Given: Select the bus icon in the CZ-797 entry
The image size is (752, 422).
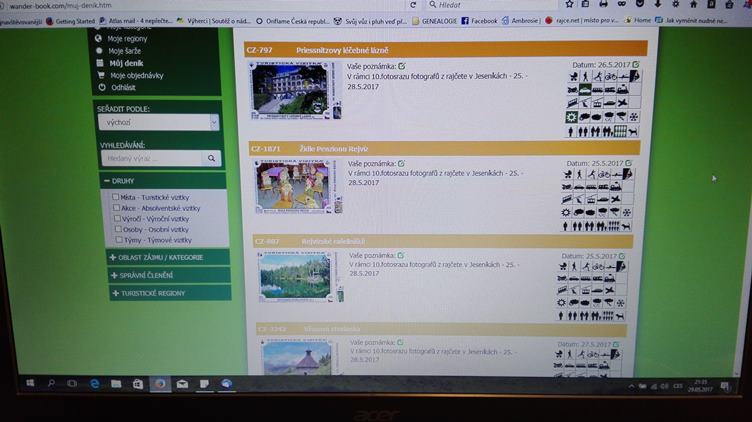Looking at the screenshot, I should (598, 90).
